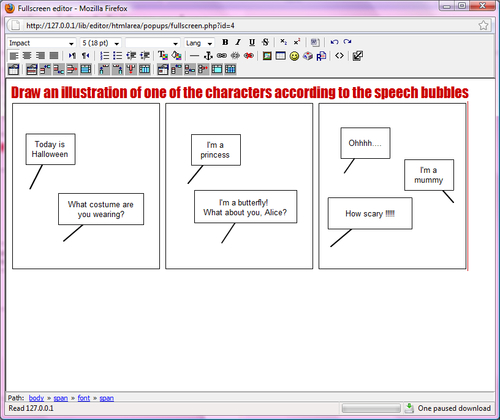The height and width of the screenshot is (420, 500).
Task: Exit the fullscreen editor mode
Action: [357, 56]
